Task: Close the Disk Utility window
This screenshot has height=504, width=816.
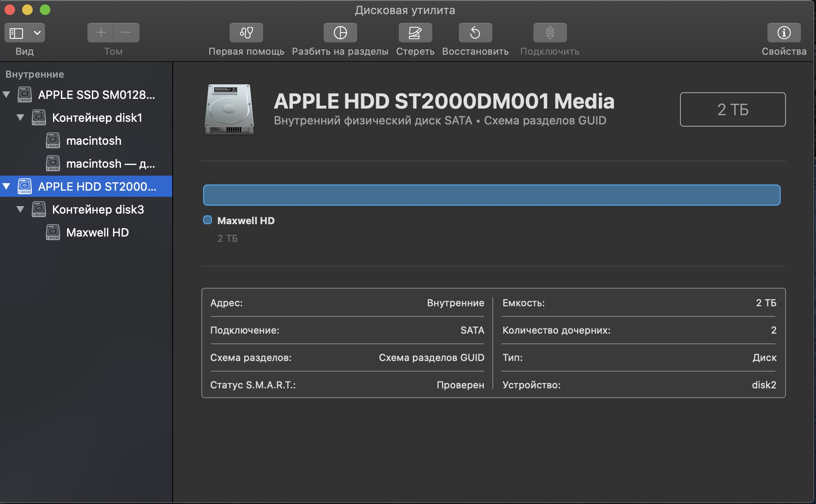Action: 10,10
